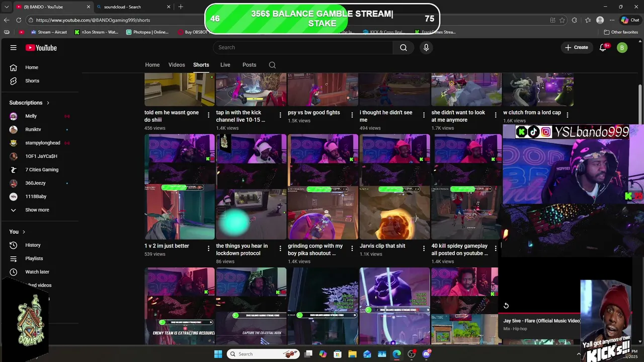Switch to the channel Posts tab
Viewport: 644px width, 362px height.
click(x=250, y=65)
